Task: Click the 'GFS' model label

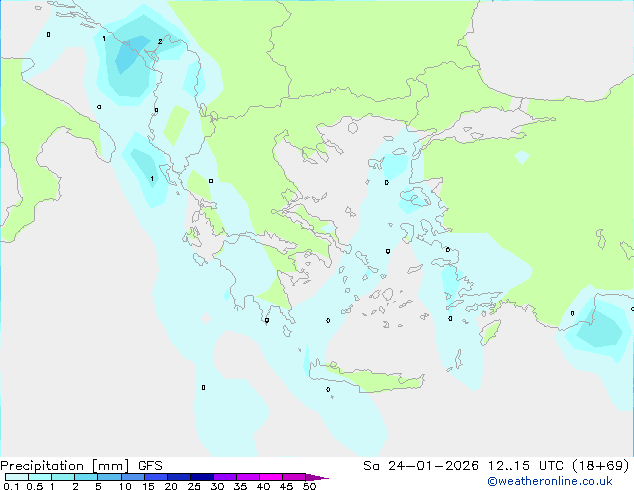Action: (x=150, y=466)
